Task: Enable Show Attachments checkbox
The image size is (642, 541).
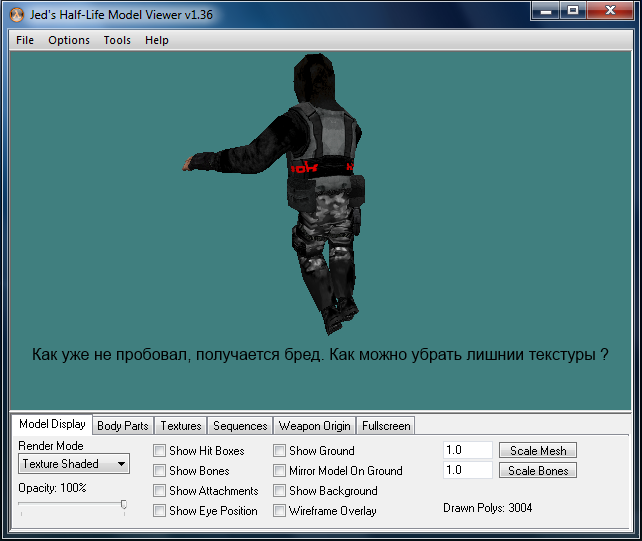Action: (159, 491)
